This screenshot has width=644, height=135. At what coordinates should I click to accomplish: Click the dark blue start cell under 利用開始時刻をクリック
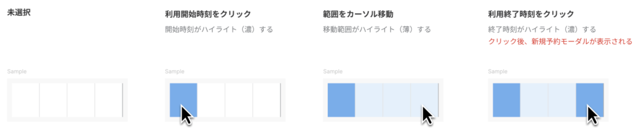point(183,100)
